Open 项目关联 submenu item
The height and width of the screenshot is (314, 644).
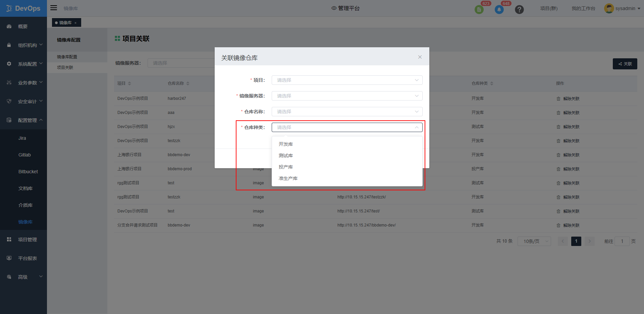coord(65,68)
